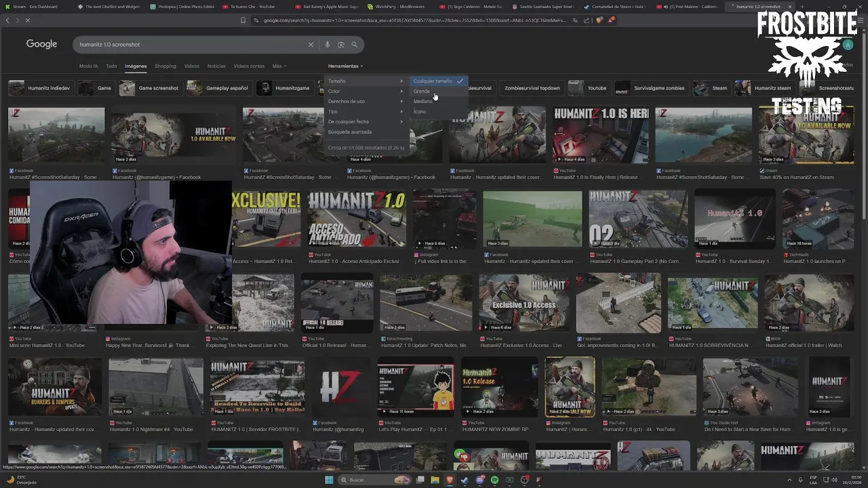Choose the 'Ícono' size filter
This screenshot has height=488, width=868.
click(x=439, y=111)
